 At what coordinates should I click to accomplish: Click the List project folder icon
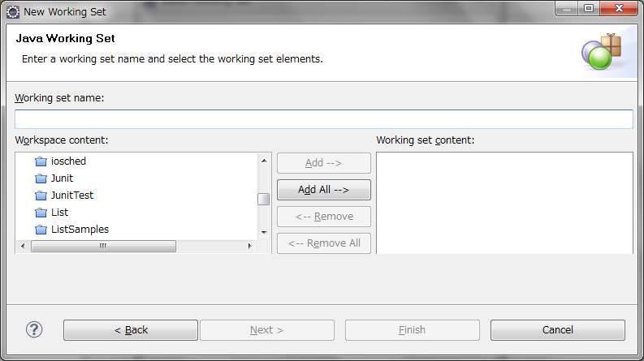click(41, 213)
